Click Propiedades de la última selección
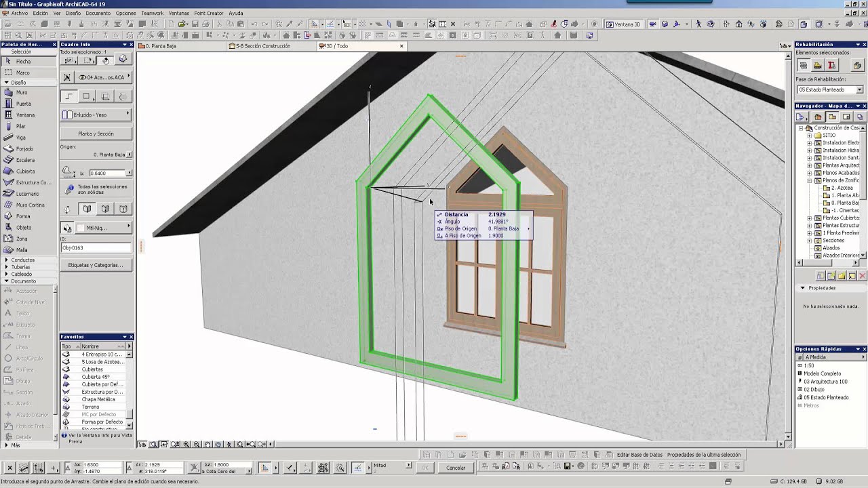This screenshot has width=868, height=488. pos(704,455)
